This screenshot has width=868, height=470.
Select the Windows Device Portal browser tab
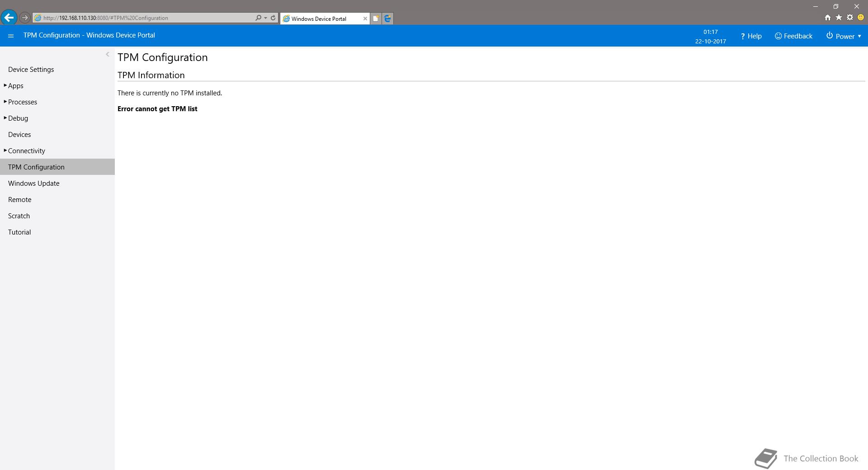325,19
